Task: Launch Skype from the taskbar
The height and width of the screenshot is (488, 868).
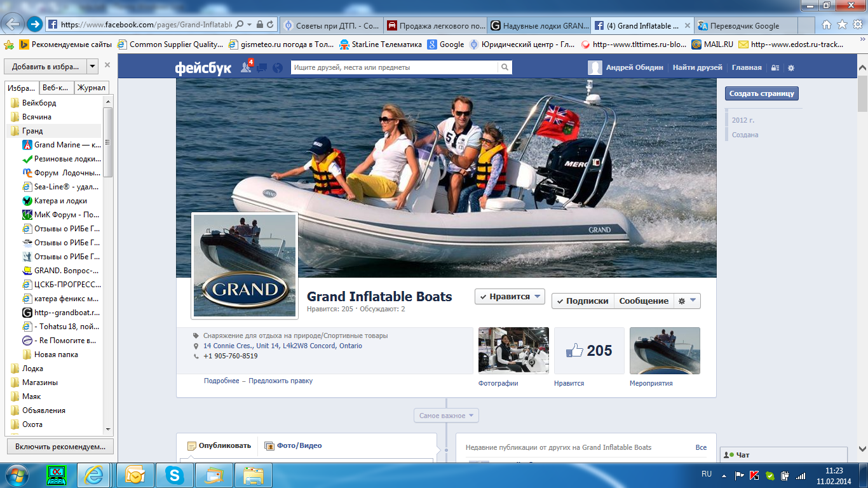Action: click(x=175, y=475)
